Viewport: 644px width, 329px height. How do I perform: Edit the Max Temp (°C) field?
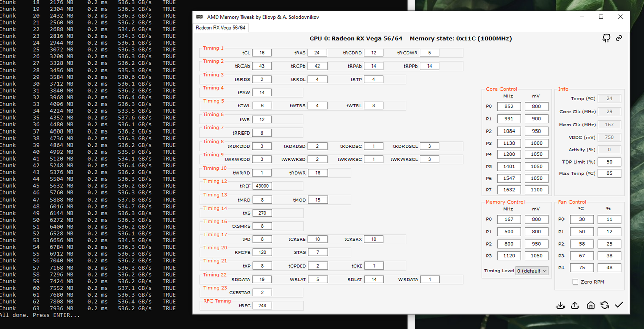point(609,173)
